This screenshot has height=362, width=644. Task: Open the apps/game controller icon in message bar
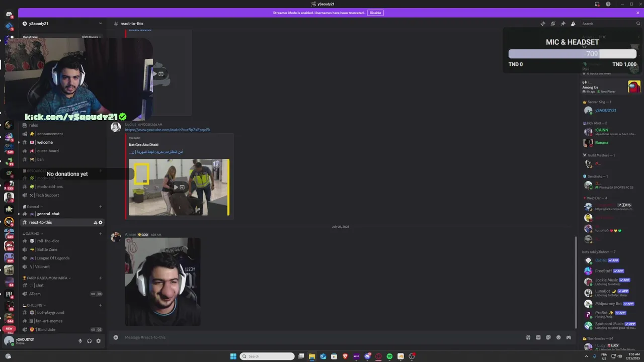(569, 337)
